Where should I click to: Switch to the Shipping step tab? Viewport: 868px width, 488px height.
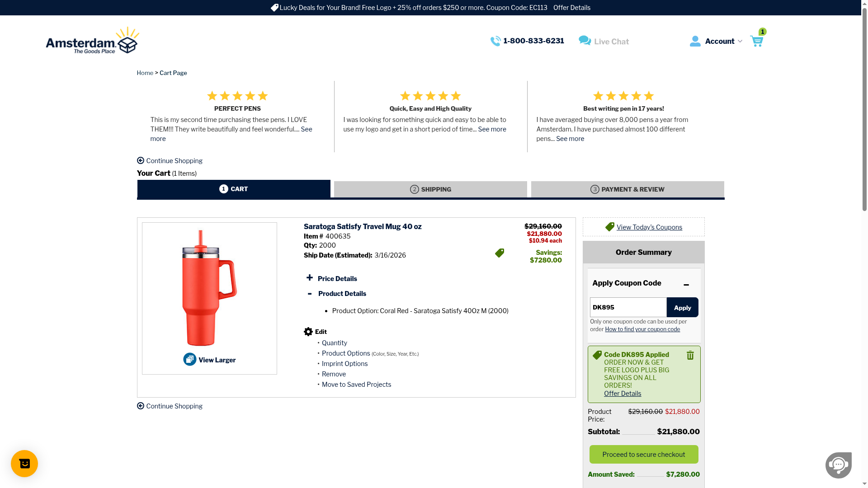430,189
